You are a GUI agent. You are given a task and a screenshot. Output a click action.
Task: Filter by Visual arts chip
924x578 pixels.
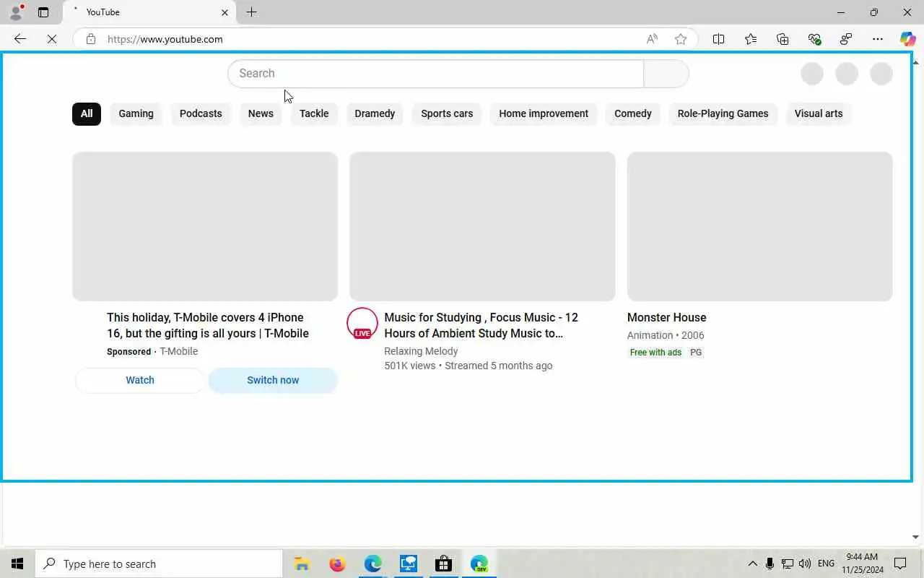[819, 113]
